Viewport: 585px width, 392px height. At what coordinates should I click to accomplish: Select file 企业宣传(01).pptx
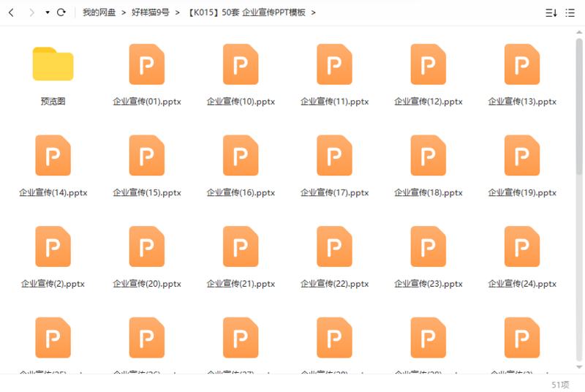[146, 66]
